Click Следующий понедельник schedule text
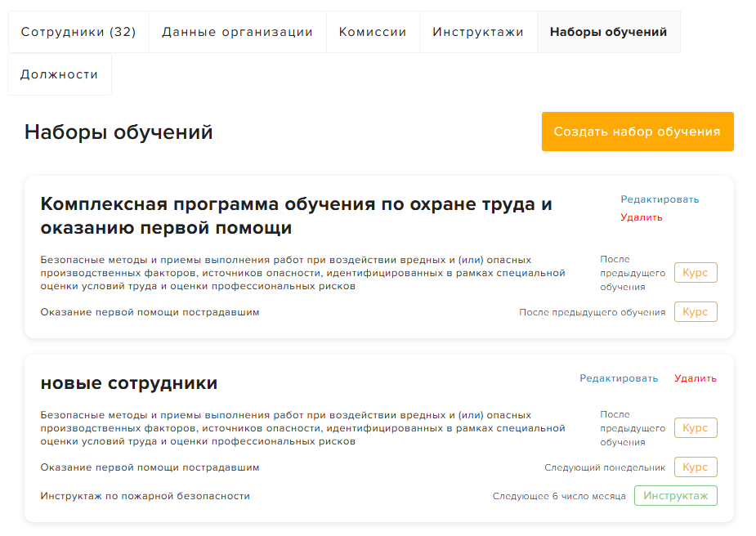The height and width of the screenshot is (536, 756). (x=605, y=467)
